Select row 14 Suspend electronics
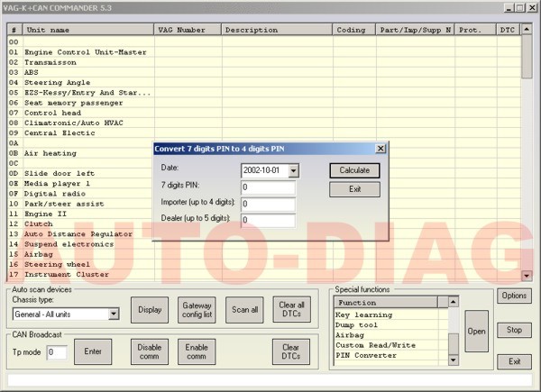541x392 pixels. pos(264,244)
